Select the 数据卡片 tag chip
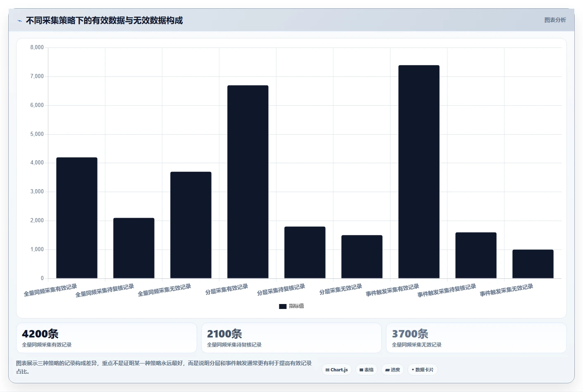Viewport: 583px width, 392px height. coord(423,370)
